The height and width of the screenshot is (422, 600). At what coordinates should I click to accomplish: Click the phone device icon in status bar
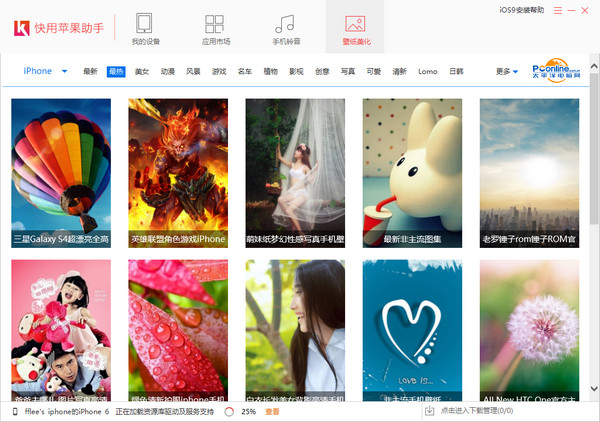tap(15, 412)
